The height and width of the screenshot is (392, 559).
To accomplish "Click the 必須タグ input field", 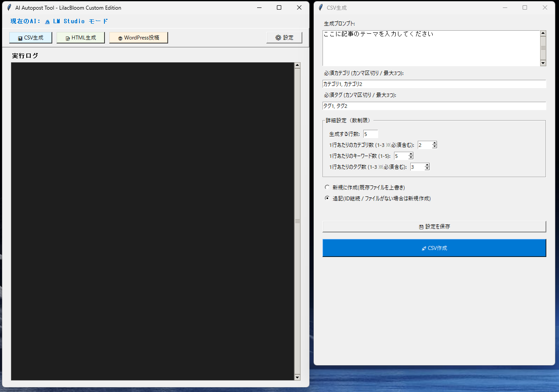I will click(x=434, y=106).
